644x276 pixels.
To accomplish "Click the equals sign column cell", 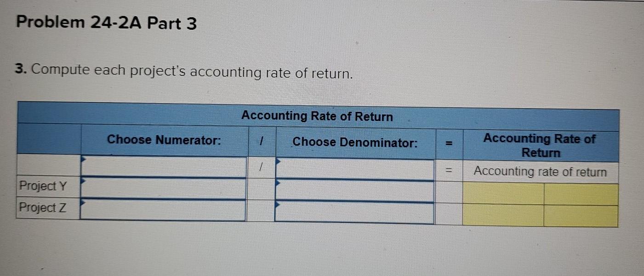I will (x=448, y=170).
